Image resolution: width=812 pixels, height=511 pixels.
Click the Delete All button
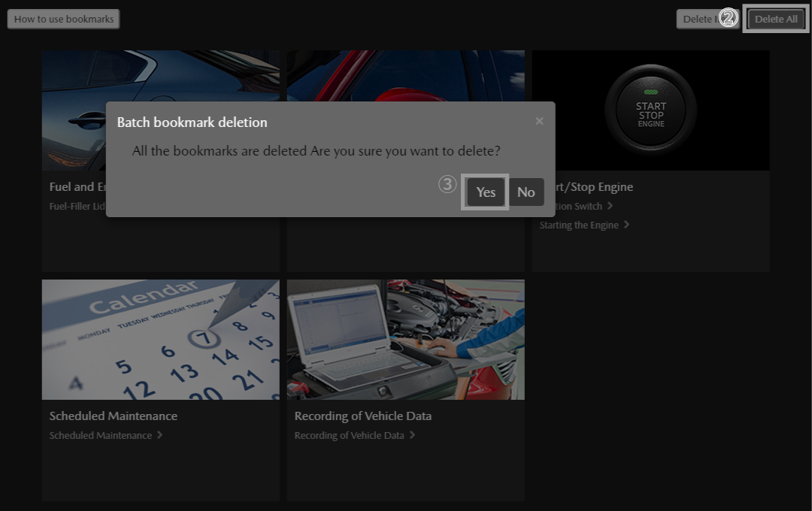click(x=776, y=19)
